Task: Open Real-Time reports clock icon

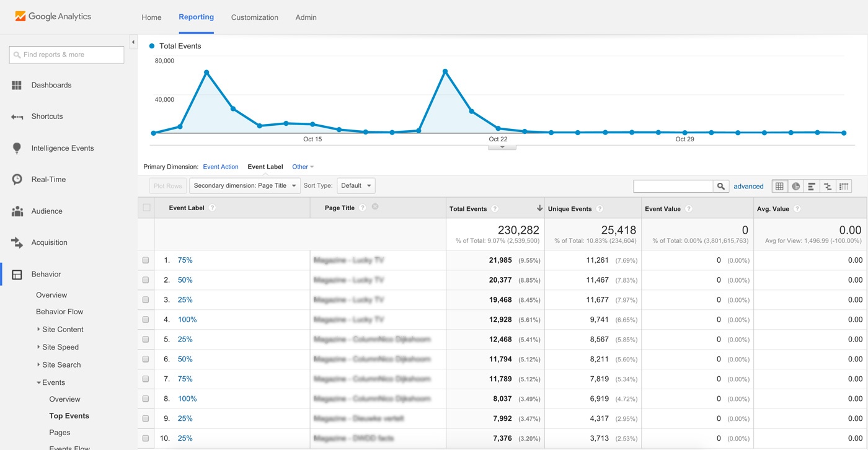Action: coord(17,180)
